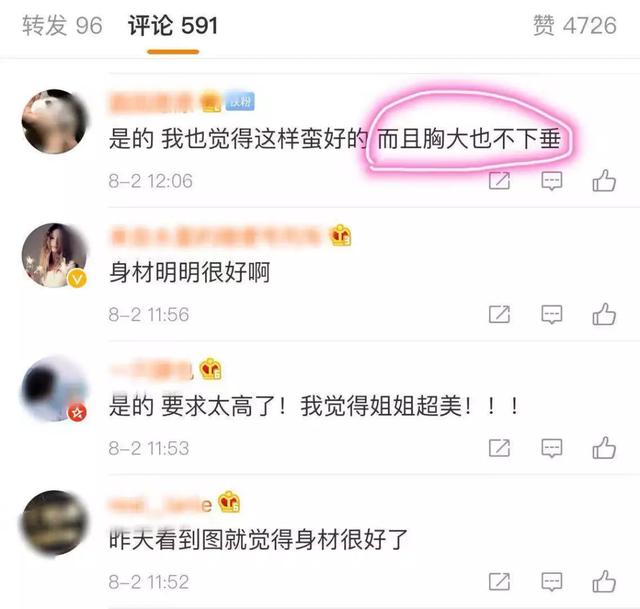Repost the comment from 8-2 12:06

point(500,180)
